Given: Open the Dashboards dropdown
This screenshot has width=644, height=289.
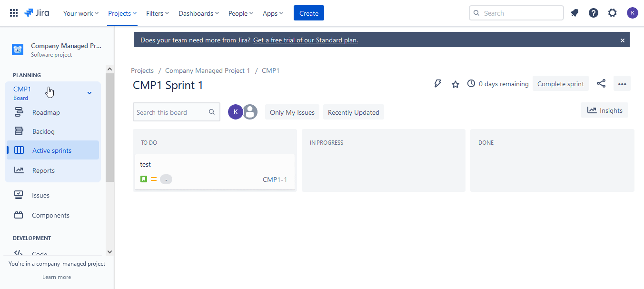Looking at the screenshot, I should pos(198,13).
